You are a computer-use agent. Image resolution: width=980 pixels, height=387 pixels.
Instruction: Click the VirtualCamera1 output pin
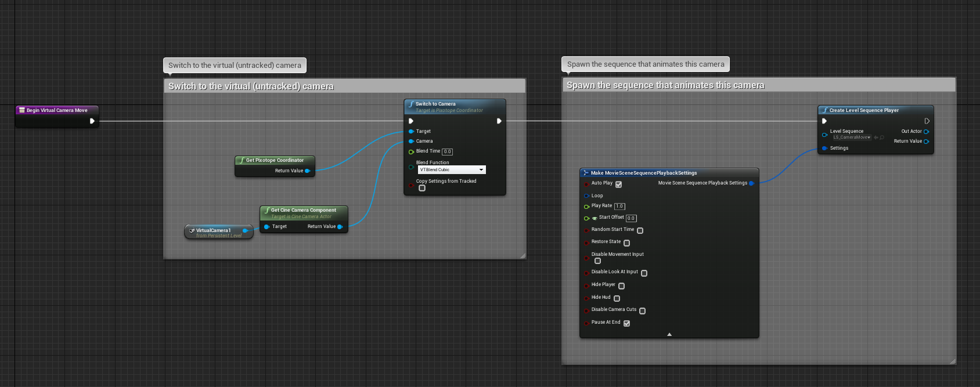245,231
